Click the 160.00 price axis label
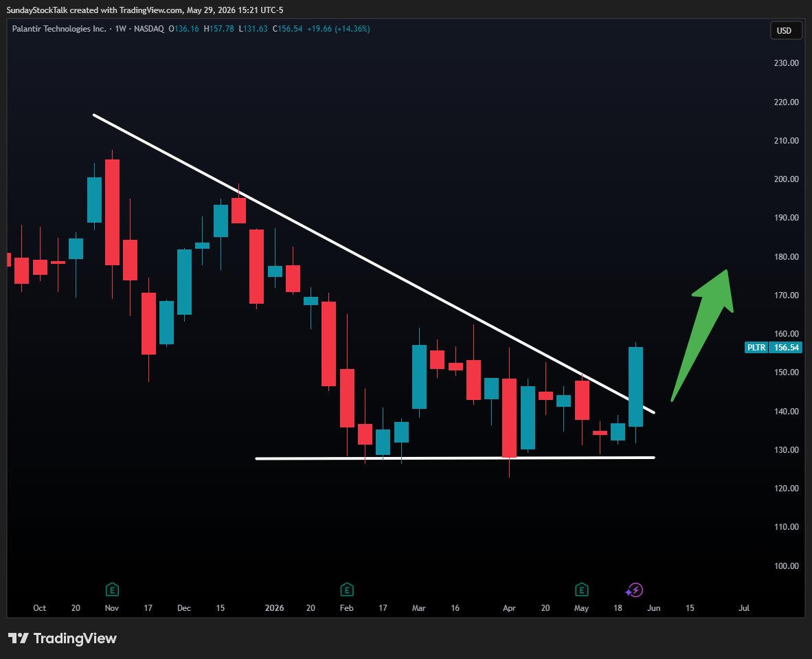 tap(786, 334)
